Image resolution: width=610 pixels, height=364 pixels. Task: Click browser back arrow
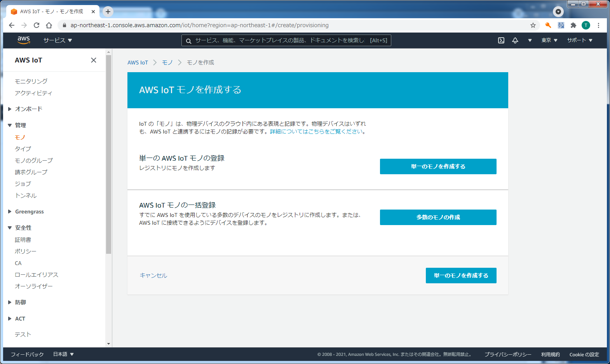[x=12, y=25]
